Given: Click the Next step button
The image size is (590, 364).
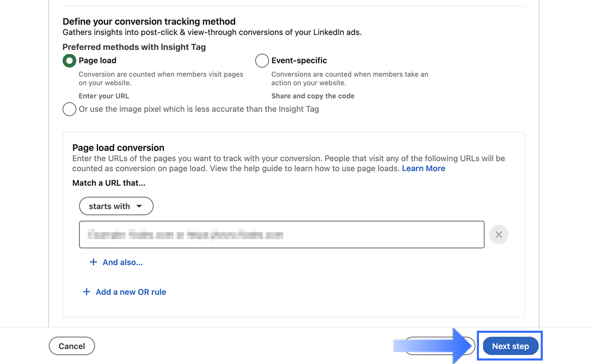Looking at the screenshot, I should 511,346.
